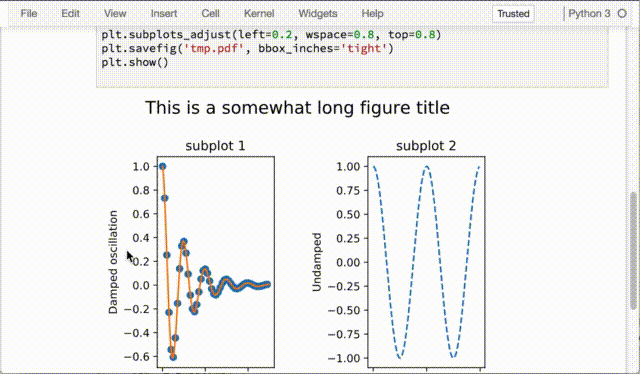640x374 pixels.
Task: Open the Kernel menu
Action: point(259,13)
